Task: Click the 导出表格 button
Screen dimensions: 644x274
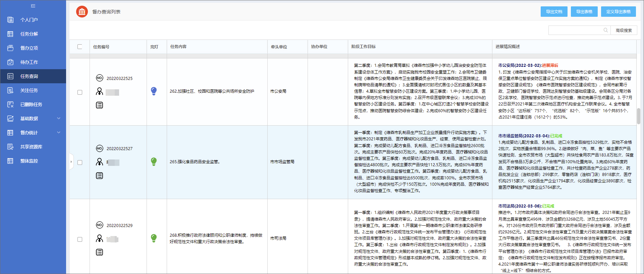Action: pyautogui.click(x=584, y=12)
